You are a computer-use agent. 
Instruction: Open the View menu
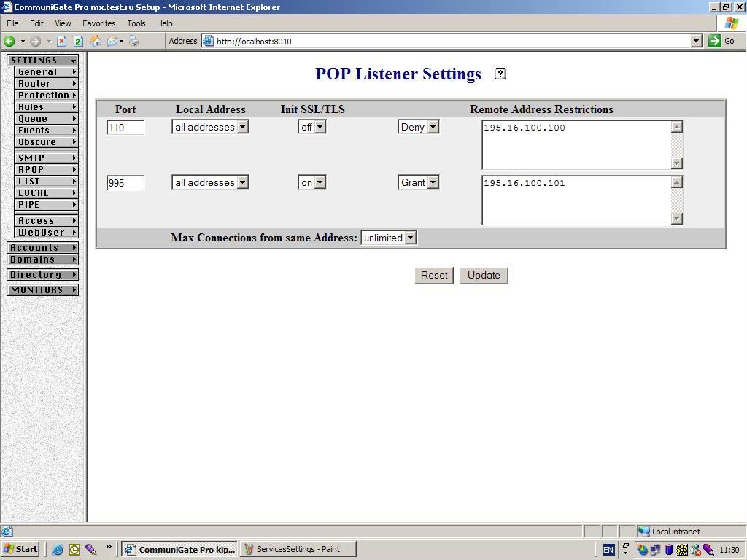click(x=63, y=23)
